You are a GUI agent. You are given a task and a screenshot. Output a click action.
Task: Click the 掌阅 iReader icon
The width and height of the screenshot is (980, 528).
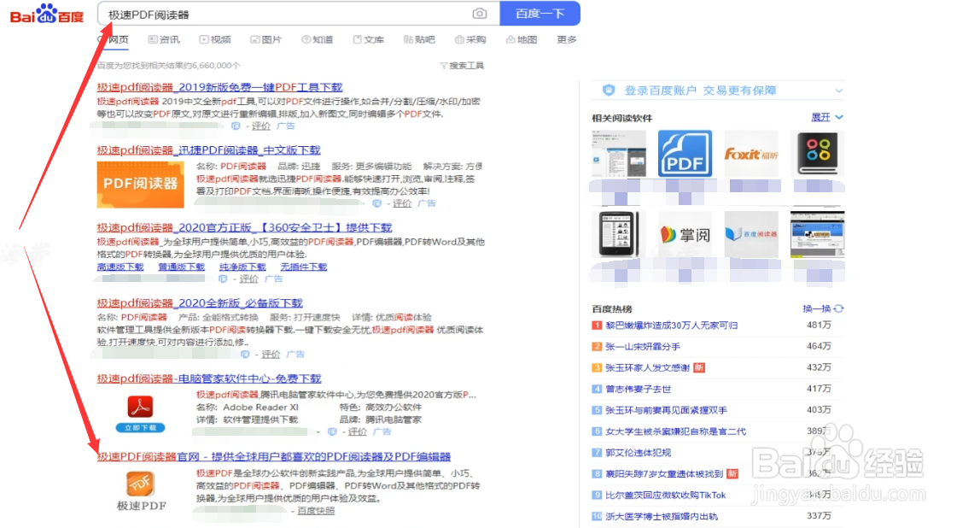click(x=685, y=233)
